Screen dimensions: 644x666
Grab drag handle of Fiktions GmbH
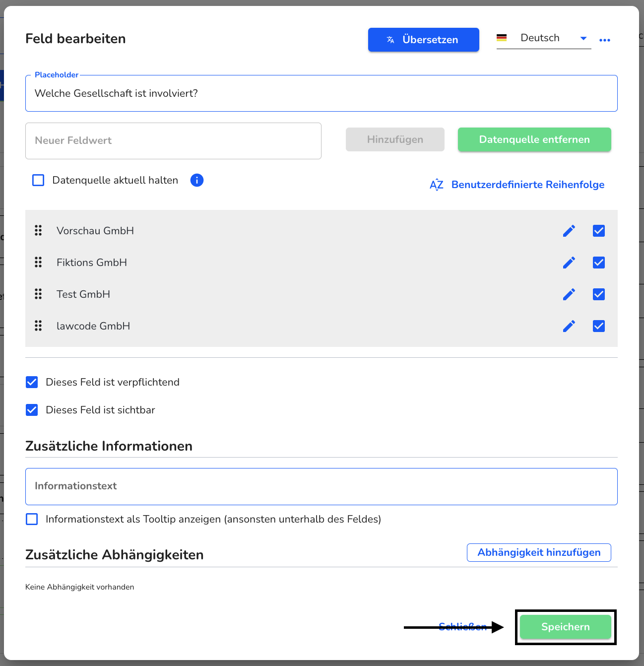[38, 262]
